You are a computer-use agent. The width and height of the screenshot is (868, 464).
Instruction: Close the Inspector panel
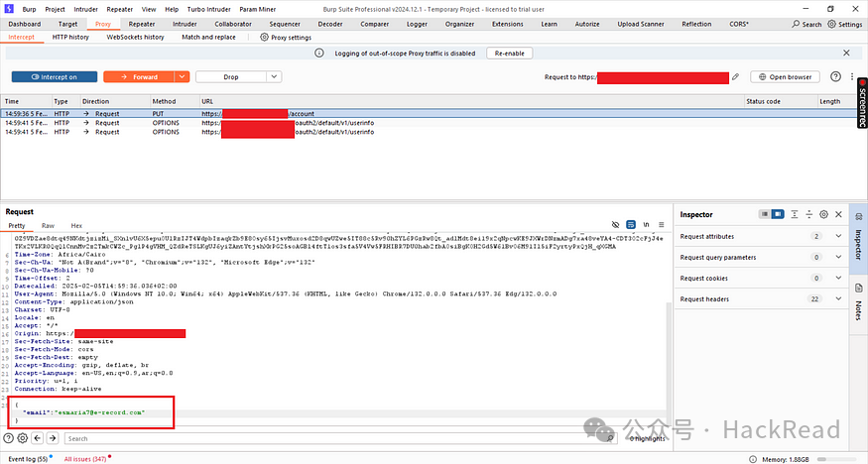pos(838,214)
